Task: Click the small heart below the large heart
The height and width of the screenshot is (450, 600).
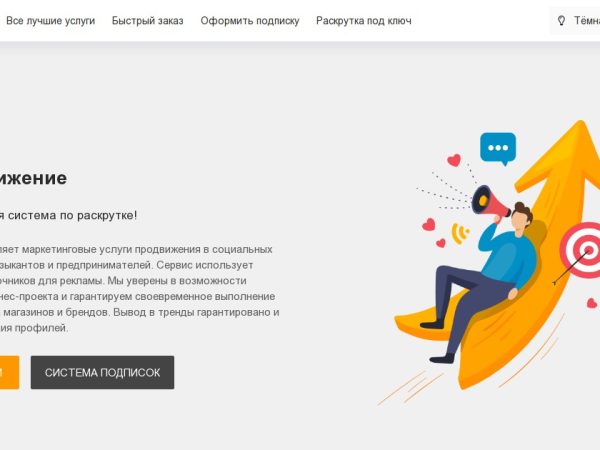Action: pos(441,243)
